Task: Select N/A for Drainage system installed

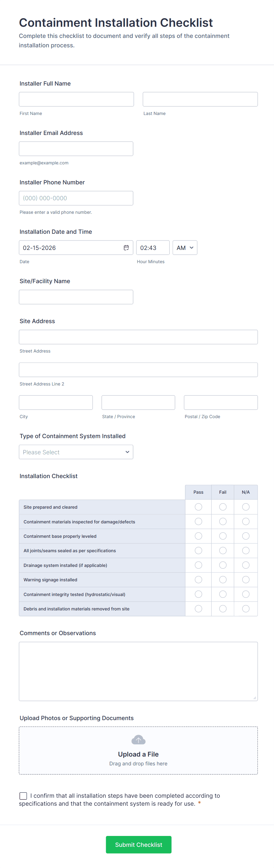Action: tap(246, 565)
